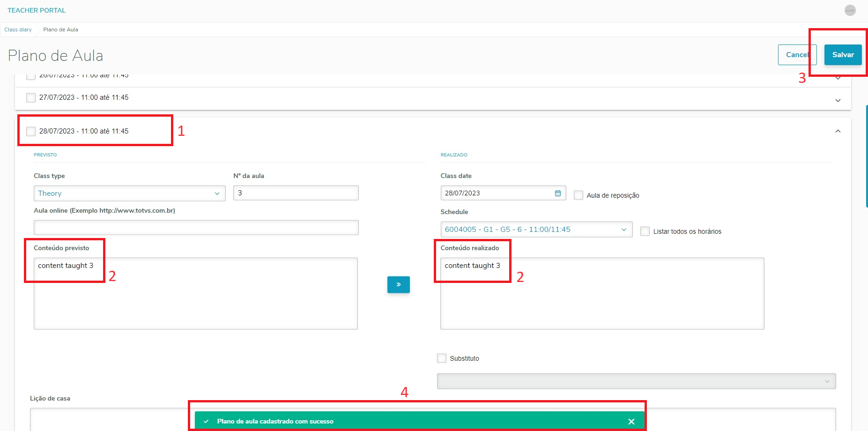
Task: Open the substitute teacher dropdown
Action: coord(636,381)
